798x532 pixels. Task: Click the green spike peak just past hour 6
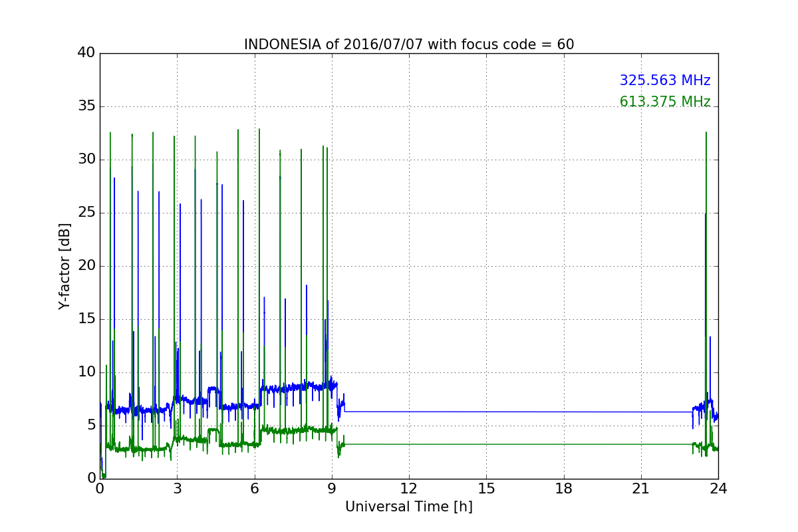(x=259, y=130)
